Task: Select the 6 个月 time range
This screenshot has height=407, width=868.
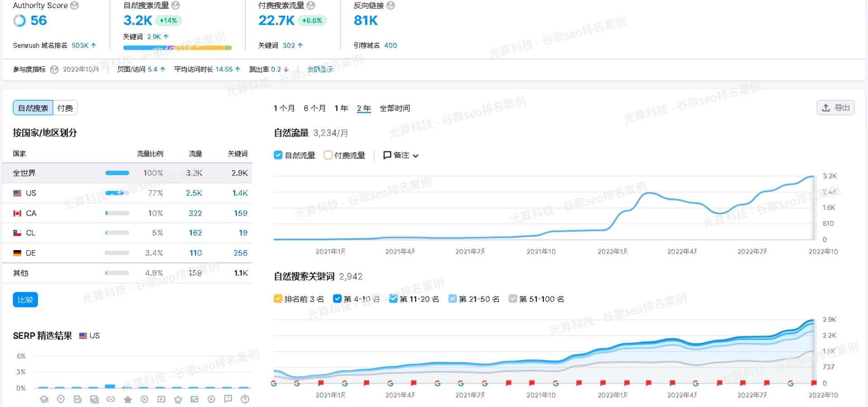Action: [314, 108]
